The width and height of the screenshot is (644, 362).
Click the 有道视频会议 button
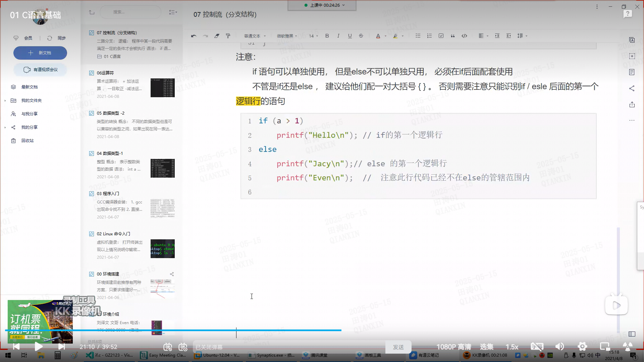tap(40, 70)
